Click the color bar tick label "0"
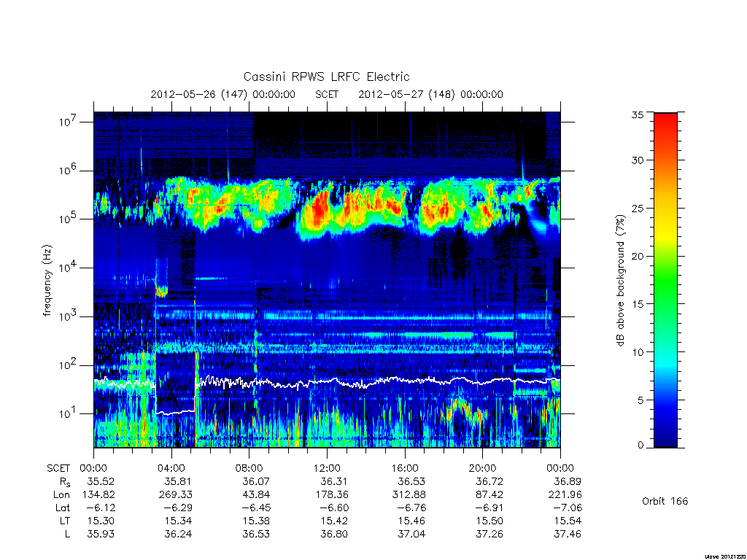The image size is (747, 560). [640, 446]
